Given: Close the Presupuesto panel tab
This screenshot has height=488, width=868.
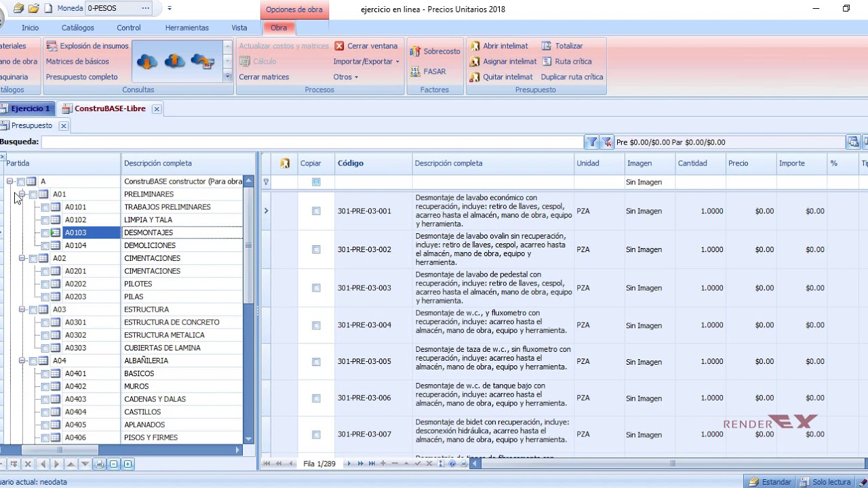Looking at the screenshot, I should tap(64, 126).
